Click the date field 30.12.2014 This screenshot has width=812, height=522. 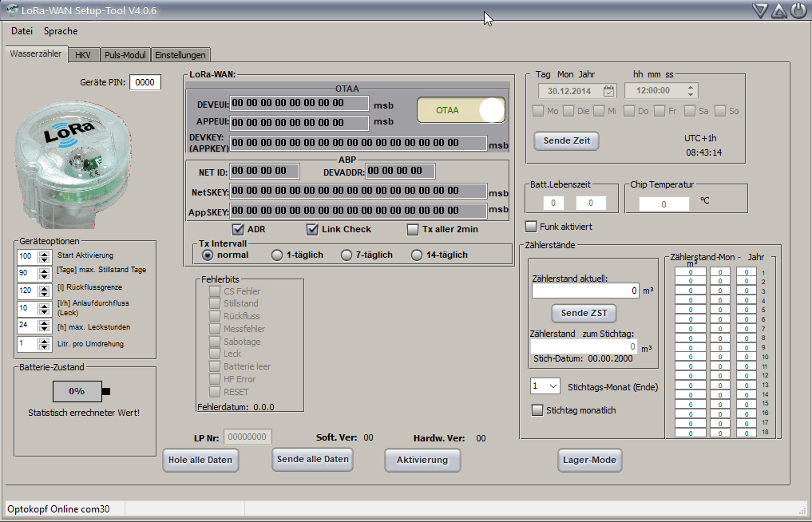pyautogui.click(x=577, y=91)
